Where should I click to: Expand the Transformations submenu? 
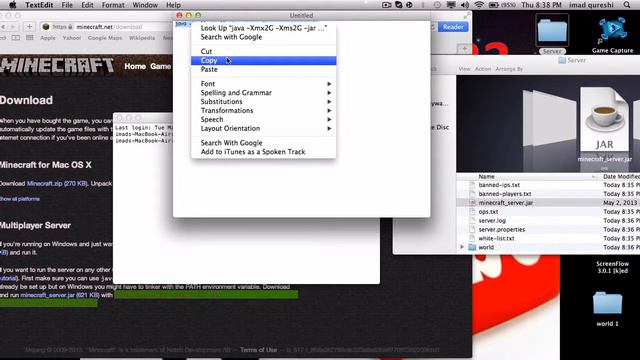click(x=263, y=111)
